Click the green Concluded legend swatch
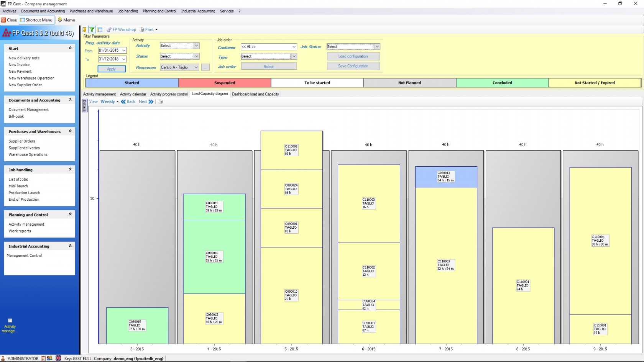 click(502, 83)
